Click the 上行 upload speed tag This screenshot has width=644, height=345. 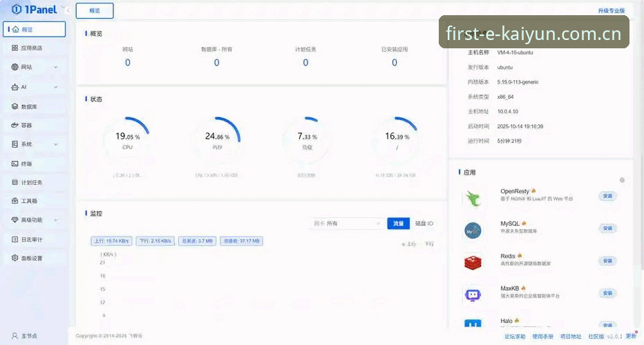[x=112, y=241]
